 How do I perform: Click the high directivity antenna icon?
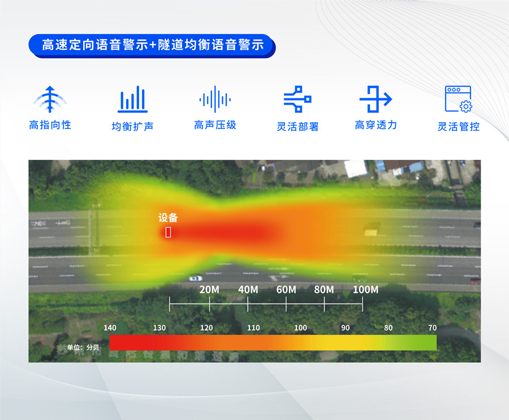point(50,99)
